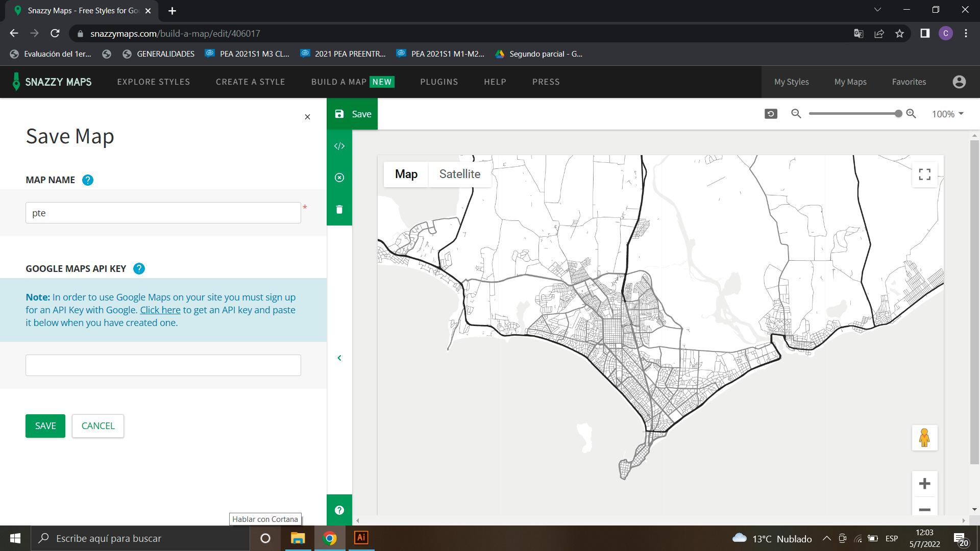The image size is (980, 551).
Task: Click the zoom out magnifier icon
Action: (796, 114)
